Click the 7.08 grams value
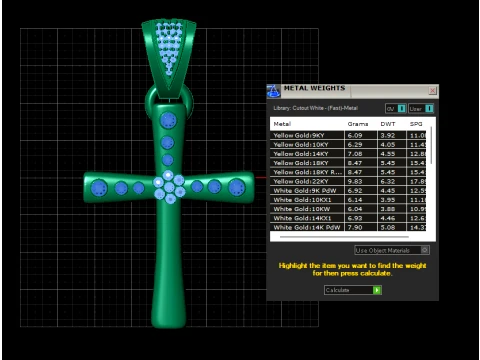The width and height of the screenshot is (480, 360). click(x=355, y=154)
